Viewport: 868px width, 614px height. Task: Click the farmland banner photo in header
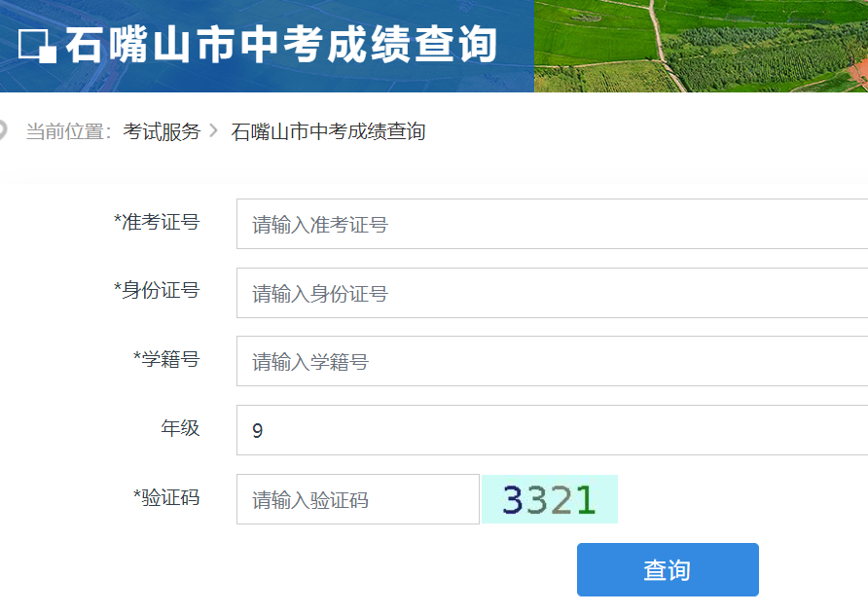click(x=701, y=46)
